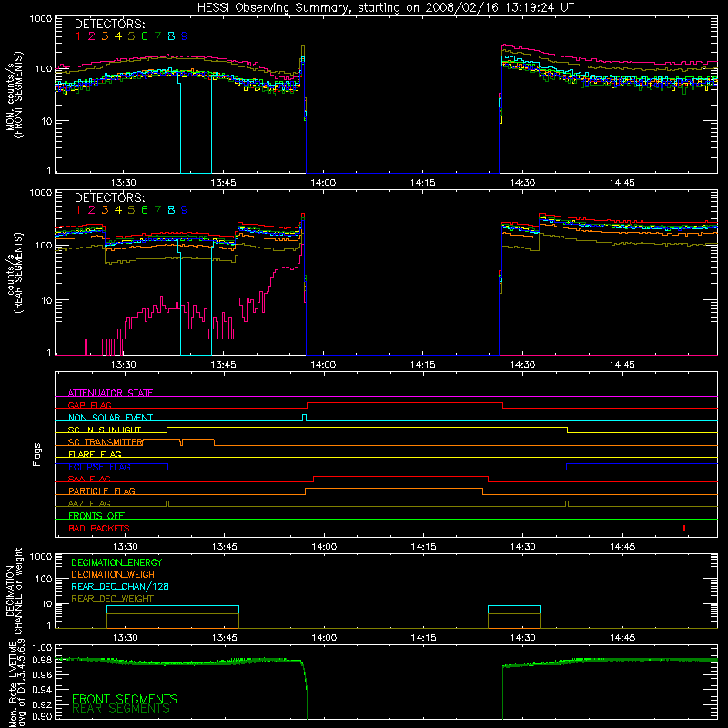Click the FRONTS_OFF flag label
This screenshot has width=728, height=728.
96,515
